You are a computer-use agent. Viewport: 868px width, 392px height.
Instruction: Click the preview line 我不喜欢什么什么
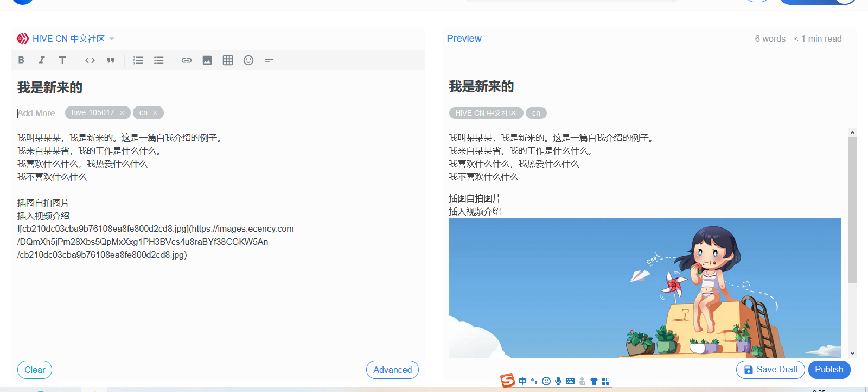click(x=483, y=177)
